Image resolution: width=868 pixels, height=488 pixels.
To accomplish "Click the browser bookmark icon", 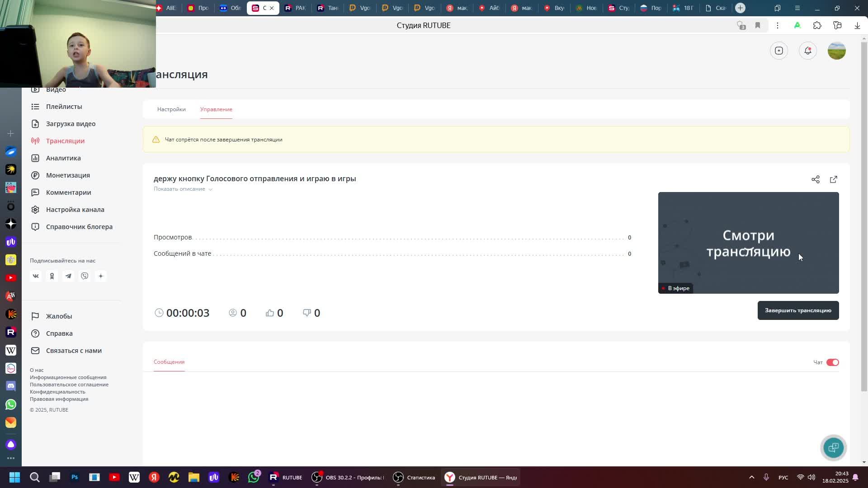I will click(x=758, y=25).
